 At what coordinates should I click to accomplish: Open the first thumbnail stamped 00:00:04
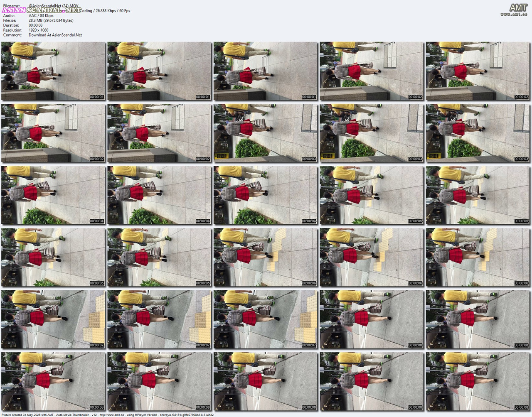pyautogui.click(x=53, y=195)
